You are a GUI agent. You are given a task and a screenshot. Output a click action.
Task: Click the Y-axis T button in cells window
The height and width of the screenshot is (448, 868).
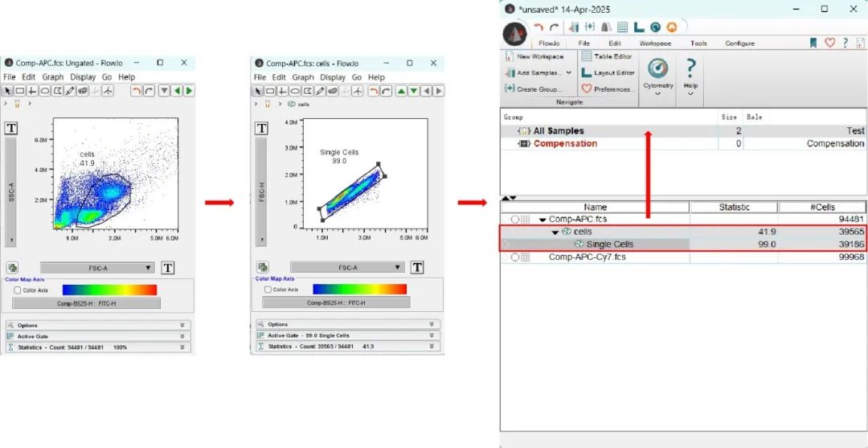click(261, 129)
